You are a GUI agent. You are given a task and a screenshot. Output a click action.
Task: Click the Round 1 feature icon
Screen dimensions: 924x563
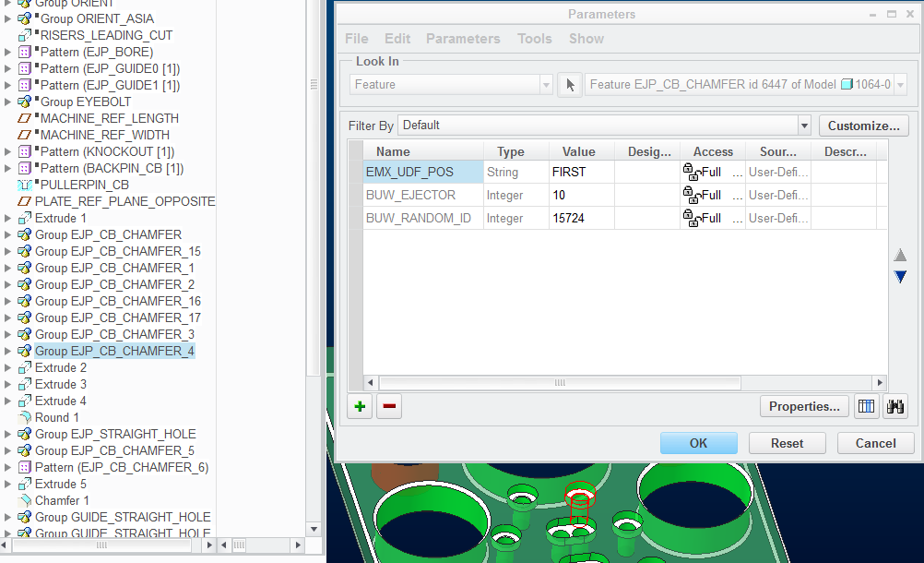tap(24, 417)
